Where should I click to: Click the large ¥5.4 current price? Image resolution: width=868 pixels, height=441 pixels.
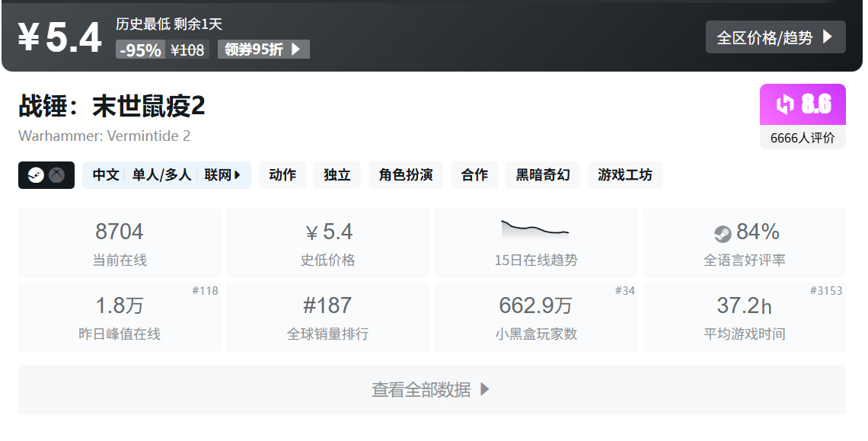pyautogui.click(x=60, y=37)
